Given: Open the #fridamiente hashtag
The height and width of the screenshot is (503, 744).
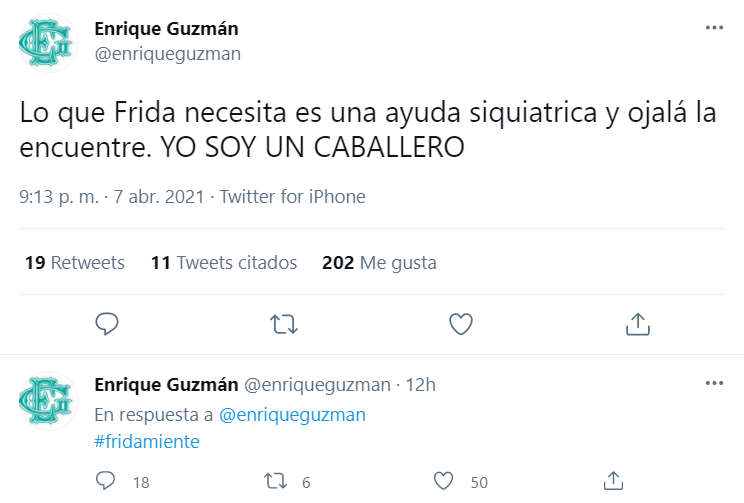Looking at the screenshot, I should [x=147, y=441].
